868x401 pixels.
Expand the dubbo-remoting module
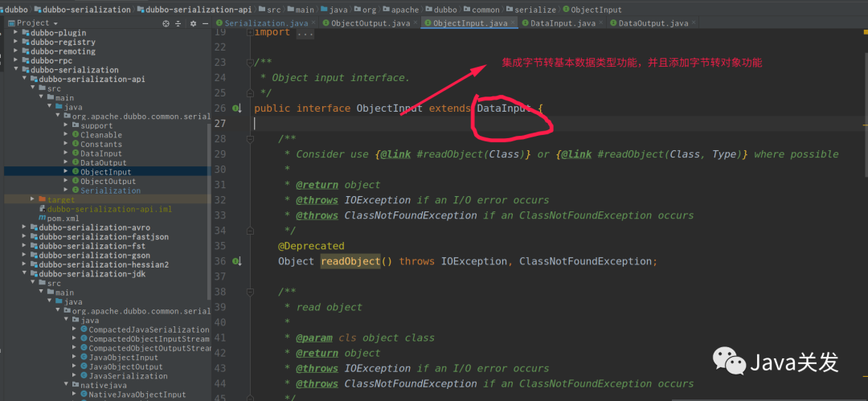(x=16, y=51)
